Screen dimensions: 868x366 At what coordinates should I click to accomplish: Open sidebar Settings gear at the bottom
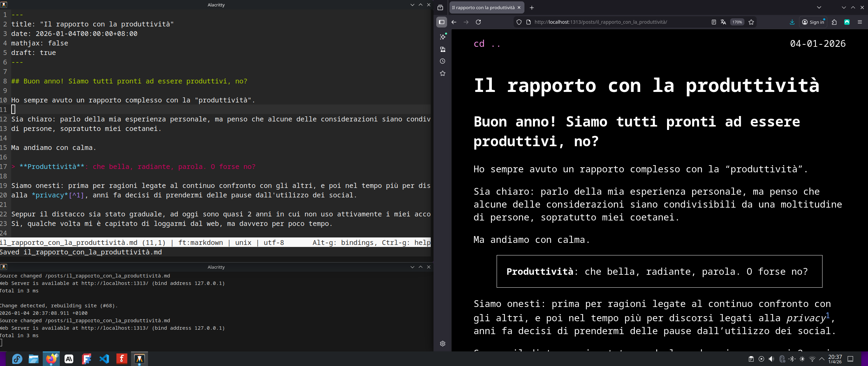(x=442, y=344)
